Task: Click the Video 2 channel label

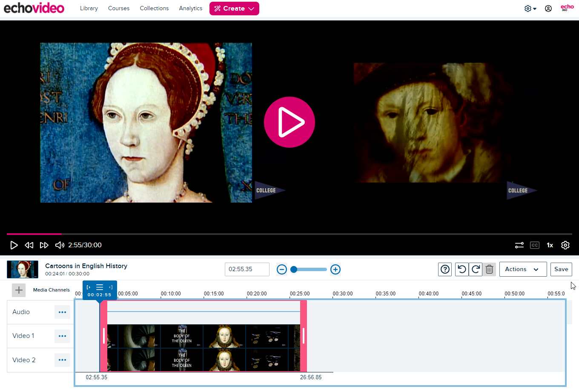Action: 24,360
